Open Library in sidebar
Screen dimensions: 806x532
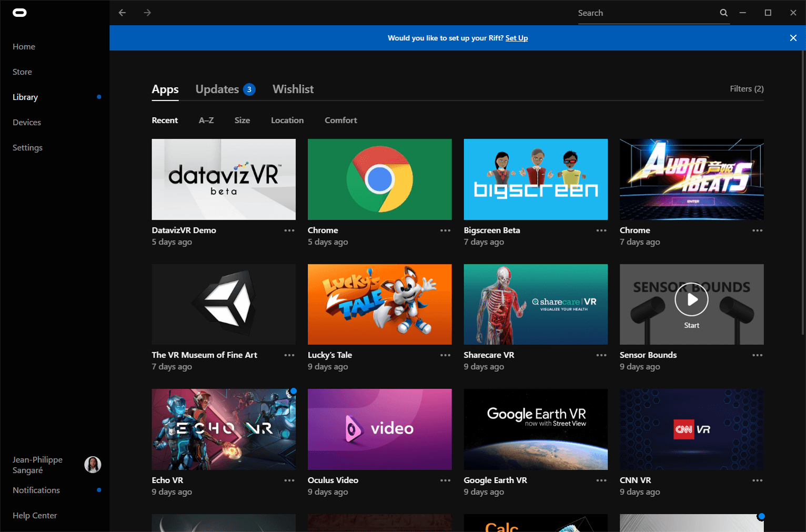[25, 97]
